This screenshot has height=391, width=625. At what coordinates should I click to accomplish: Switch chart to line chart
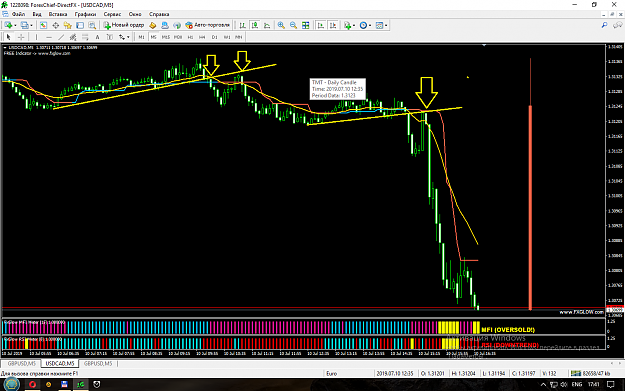[267, 26]
